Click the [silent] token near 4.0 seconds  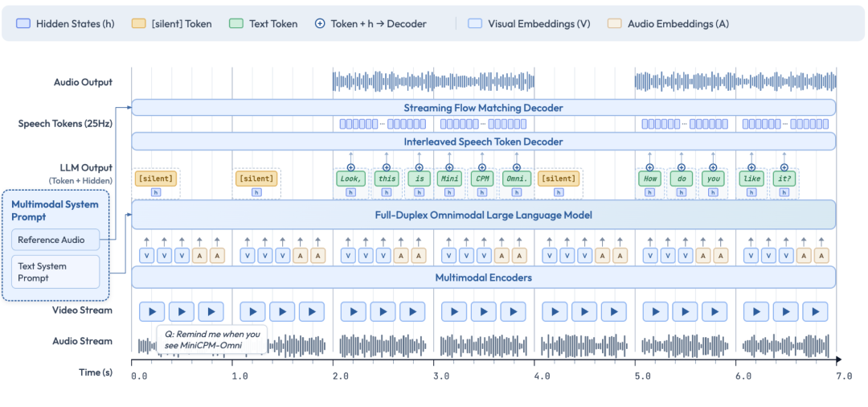559,179
